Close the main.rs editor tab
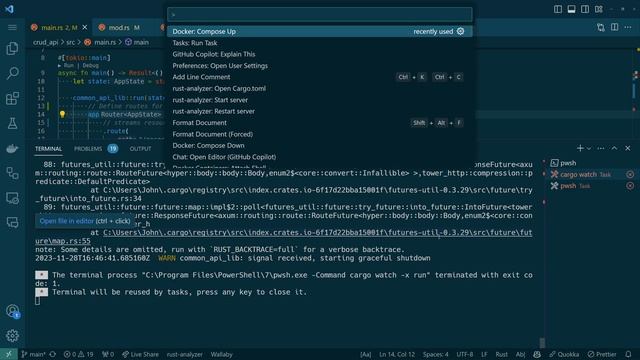This screenshot has width=640, height=360. (x=85, y=27)
